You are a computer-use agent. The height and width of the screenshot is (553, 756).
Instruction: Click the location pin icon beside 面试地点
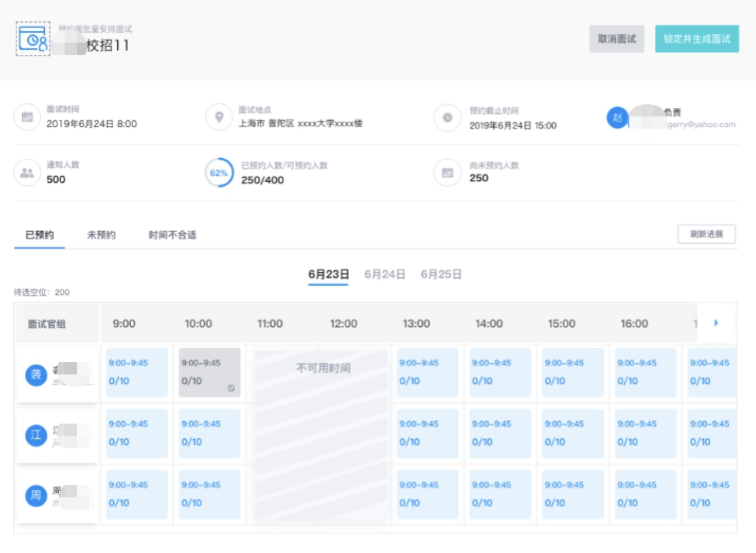[219, 117]
